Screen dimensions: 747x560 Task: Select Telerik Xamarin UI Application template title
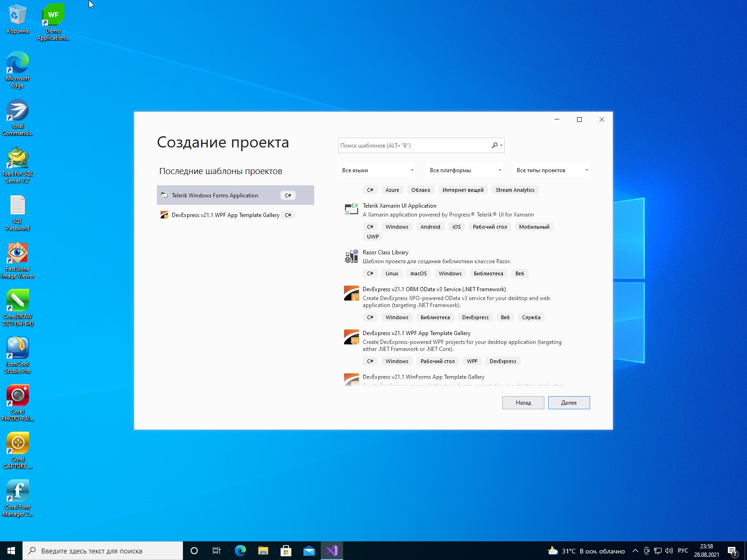point(399,206)
